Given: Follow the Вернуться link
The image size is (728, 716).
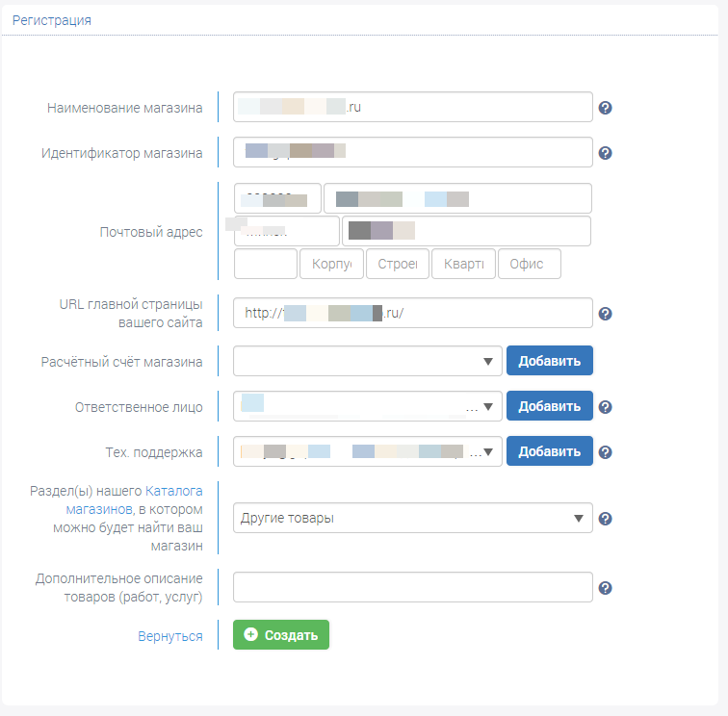Looking at the screenshot, I should 169,636.
